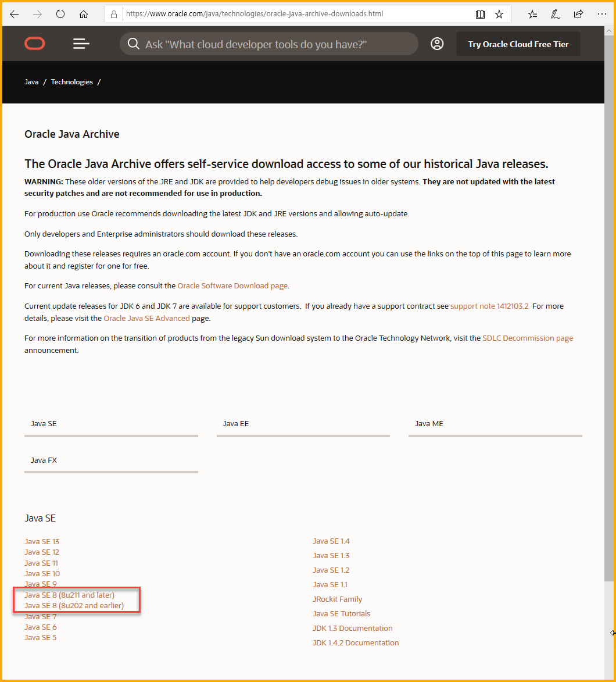Click the Java SE section heading

[40, 518]
